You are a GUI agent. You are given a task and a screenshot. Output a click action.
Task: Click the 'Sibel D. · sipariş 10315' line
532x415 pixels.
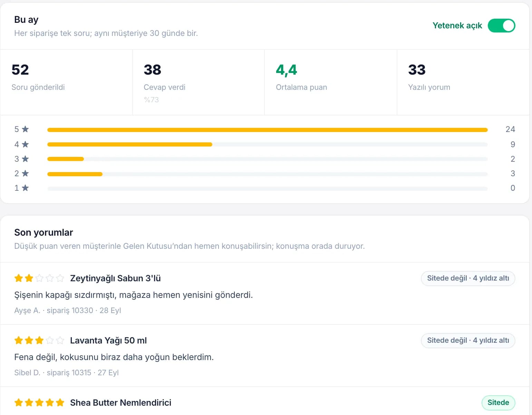point(66,372)
